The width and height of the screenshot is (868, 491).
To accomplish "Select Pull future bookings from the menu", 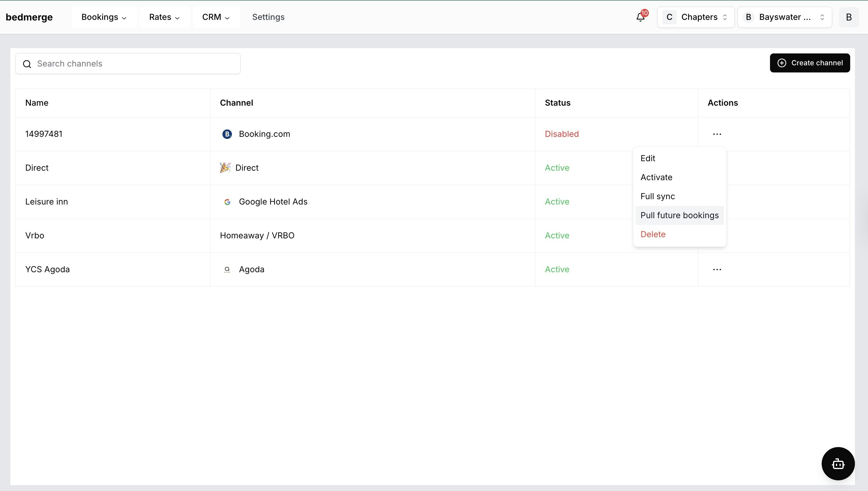I will click(x=679, y=215).
